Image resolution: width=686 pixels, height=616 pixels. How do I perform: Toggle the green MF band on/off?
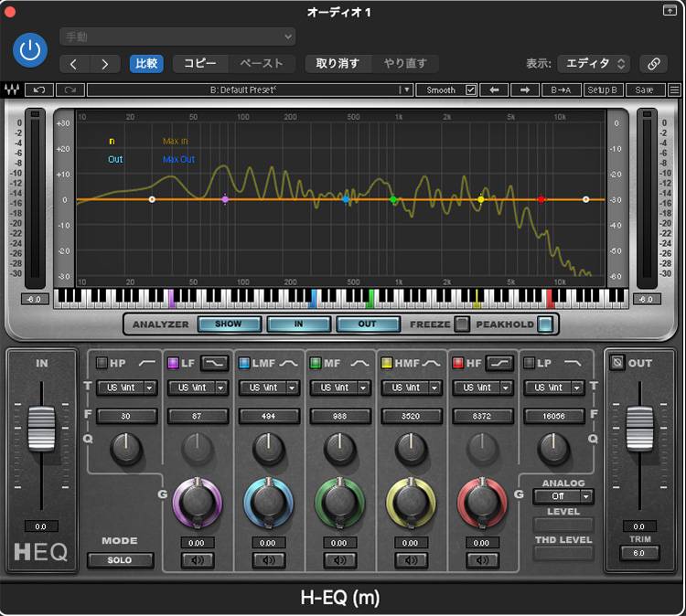pos(315,363)
